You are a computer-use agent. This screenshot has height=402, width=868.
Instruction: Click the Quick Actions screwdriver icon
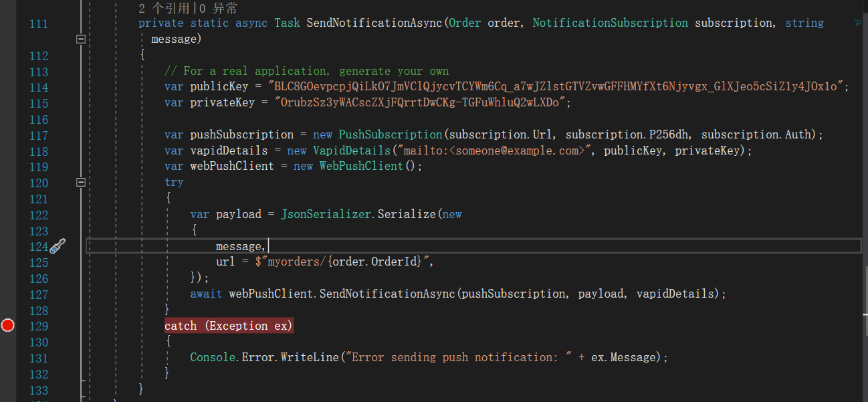click(x=58, y=246)
